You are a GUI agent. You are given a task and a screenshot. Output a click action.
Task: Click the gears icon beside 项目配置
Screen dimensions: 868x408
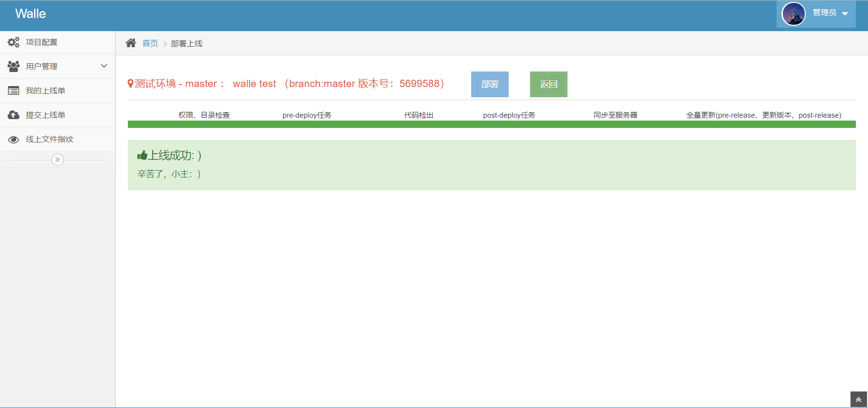click(x=14, y=42)
